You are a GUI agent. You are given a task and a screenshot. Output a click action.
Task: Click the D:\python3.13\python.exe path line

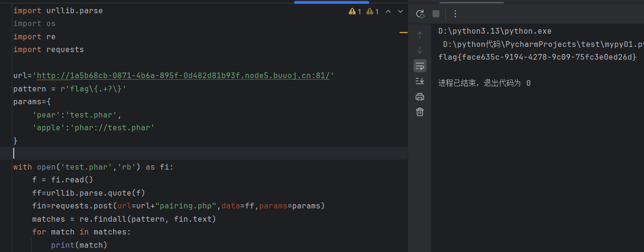pos(495,31)
